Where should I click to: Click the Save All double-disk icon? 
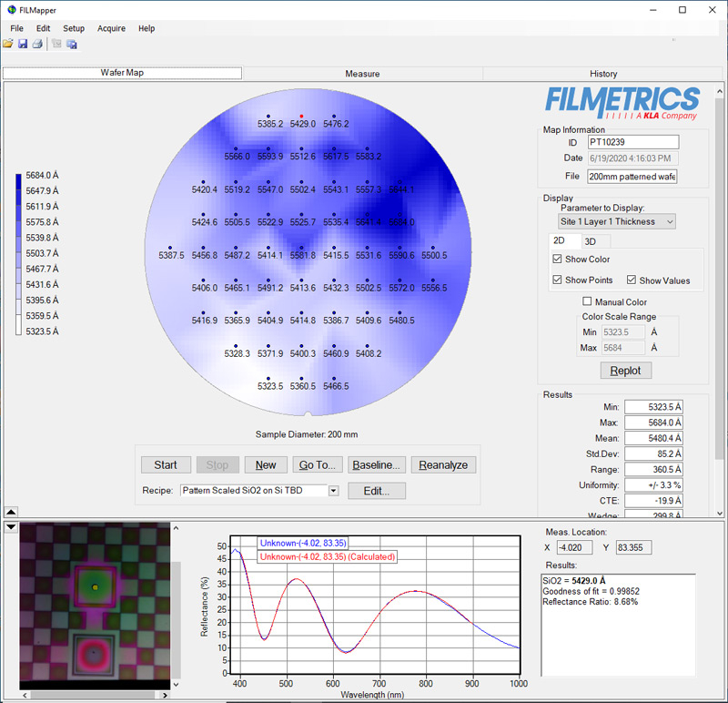[72, 44]
